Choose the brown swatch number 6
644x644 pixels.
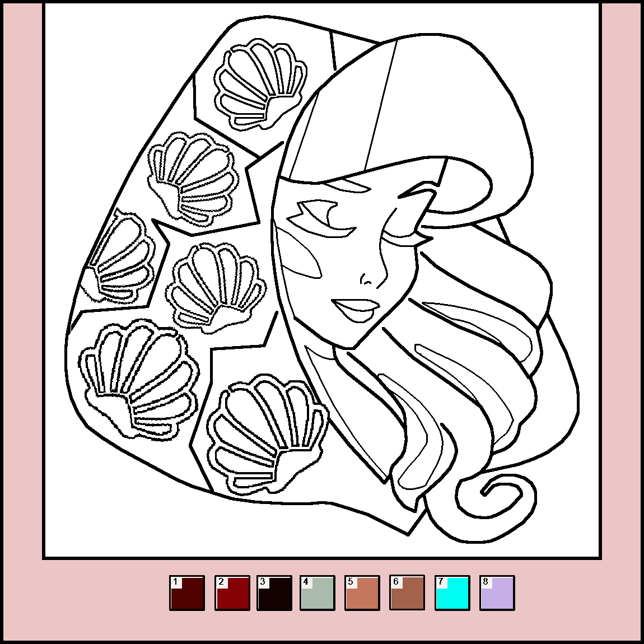pos(407,593)
